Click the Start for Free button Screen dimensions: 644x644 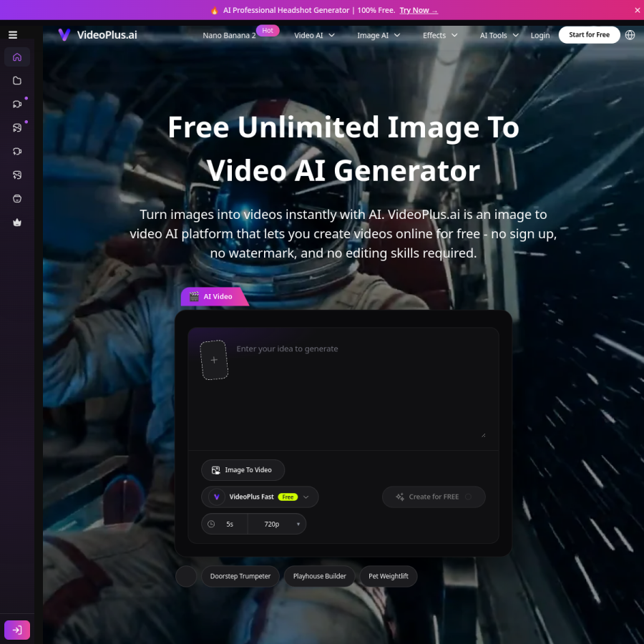coord(589,35)
